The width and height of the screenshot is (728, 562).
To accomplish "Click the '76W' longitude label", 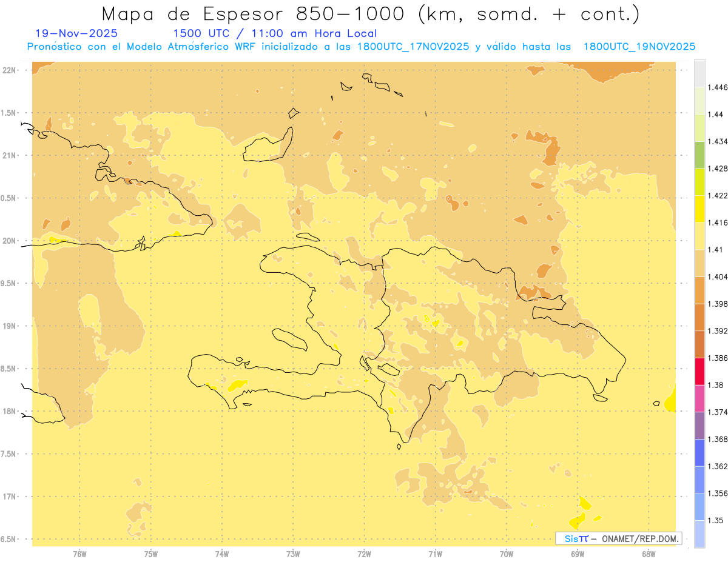I will point(79,554).
